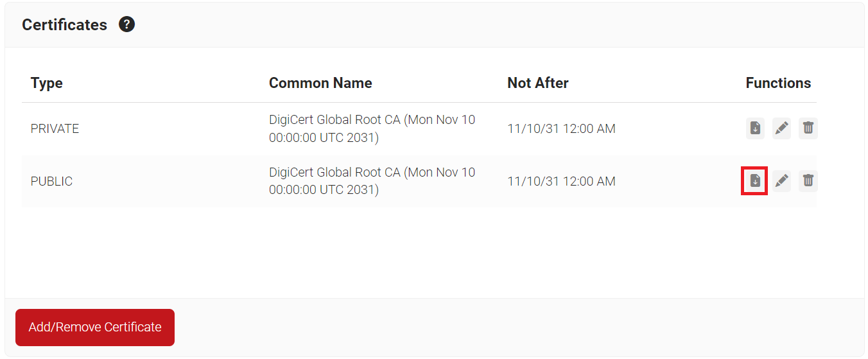The image size is (868, 359).
Task: Download the PRIVATE certificate
Action: pos(755,128)
